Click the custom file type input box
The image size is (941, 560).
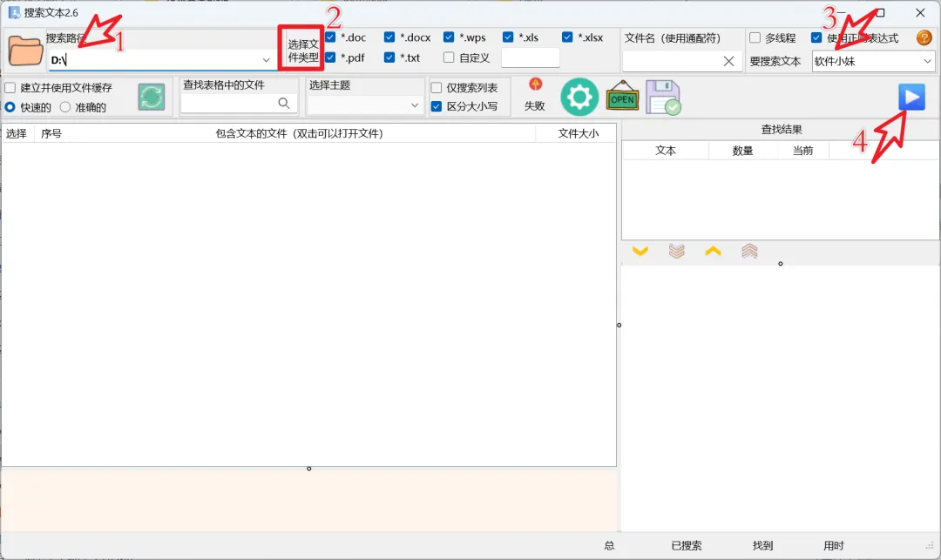(530, 58)
